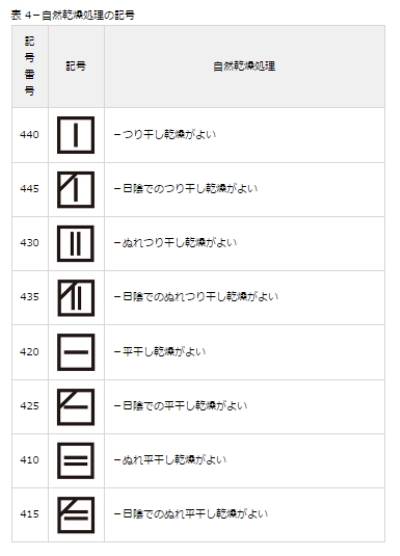400x556 pixels.
Task: Select the number cell 410
Action: click(30, 460)
